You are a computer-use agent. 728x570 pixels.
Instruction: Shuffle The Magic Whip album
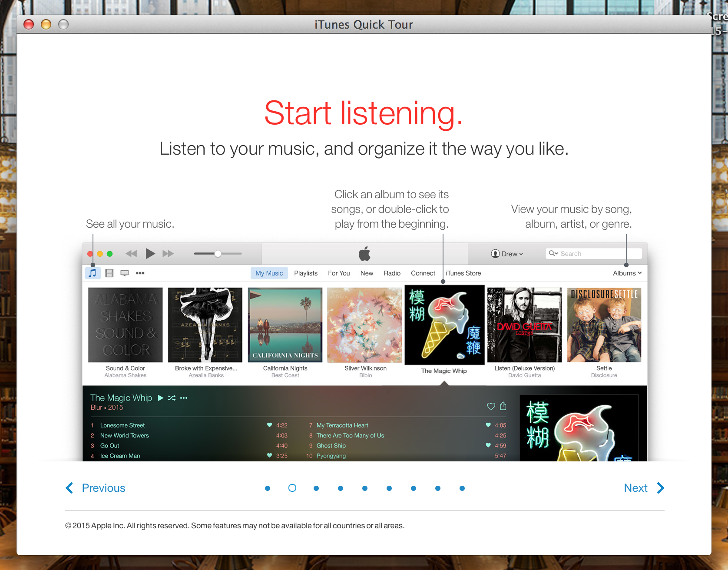click(x=172, y=398)
